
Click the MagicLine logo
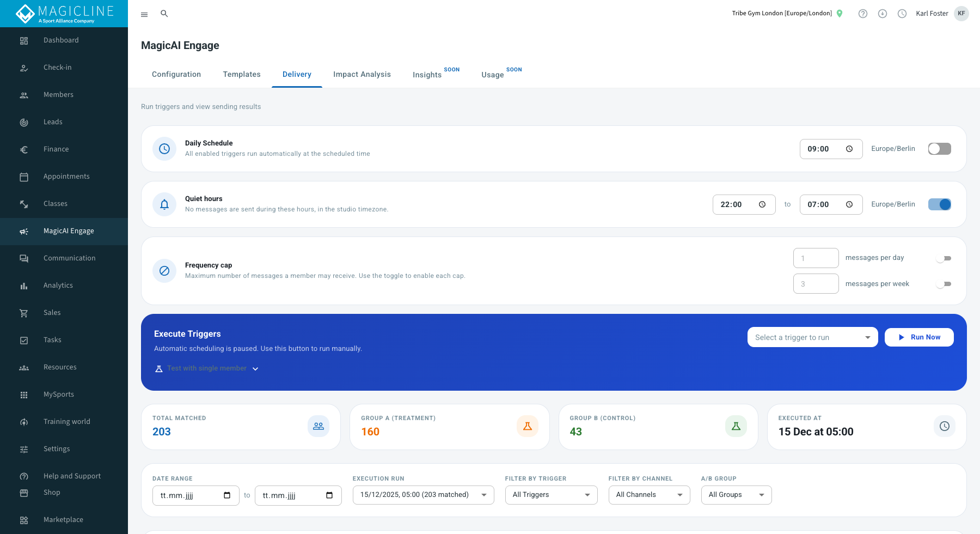click(64, 14)
